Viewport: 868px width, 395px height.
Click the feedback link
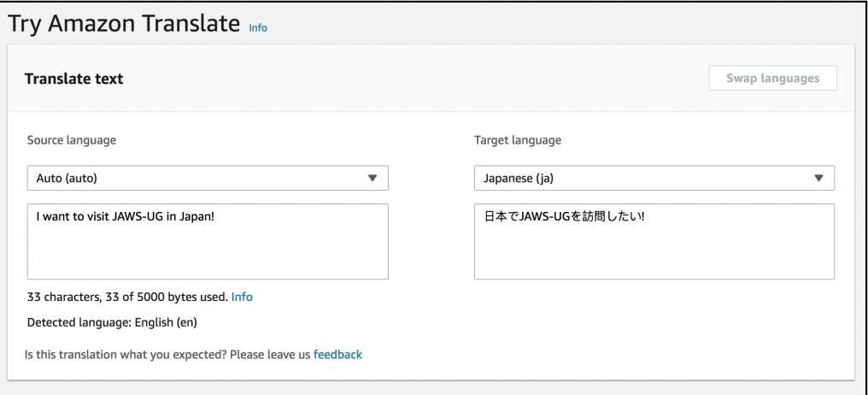337,355
